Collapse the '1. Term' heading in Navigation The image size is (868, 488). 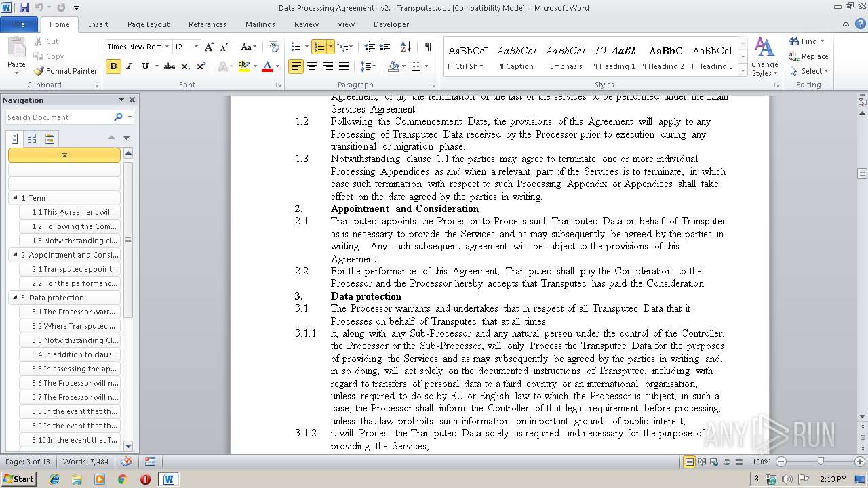coord(15,198)
